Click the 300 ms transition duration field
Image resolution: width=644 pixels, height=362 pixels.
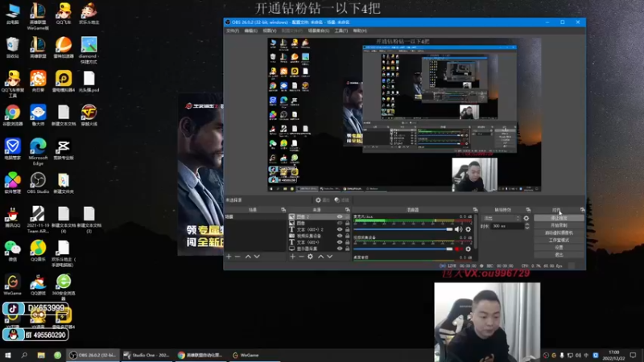pyautogui.click(x=506, y=226)
